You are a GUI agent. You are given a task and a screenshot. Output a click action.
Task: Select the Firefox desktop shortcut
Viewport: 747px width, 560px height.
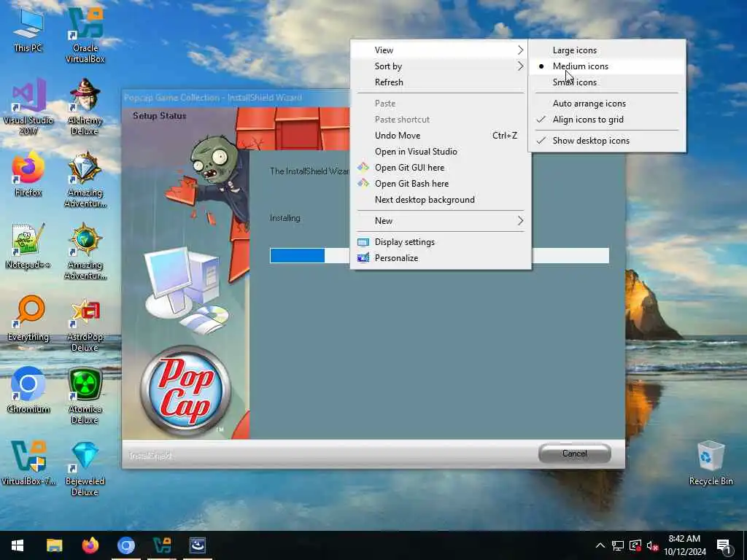tap(28, 174)
